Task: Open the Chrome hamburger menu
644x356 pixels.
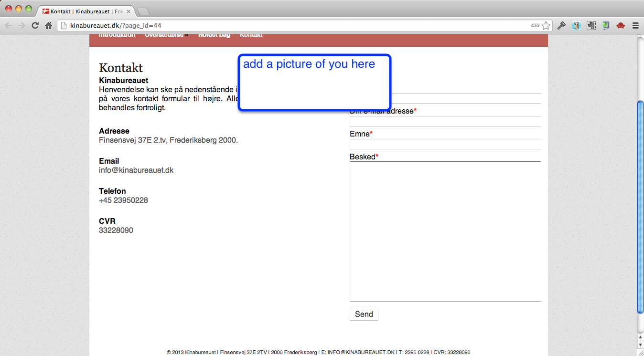Action: click(x=635, y=26)
